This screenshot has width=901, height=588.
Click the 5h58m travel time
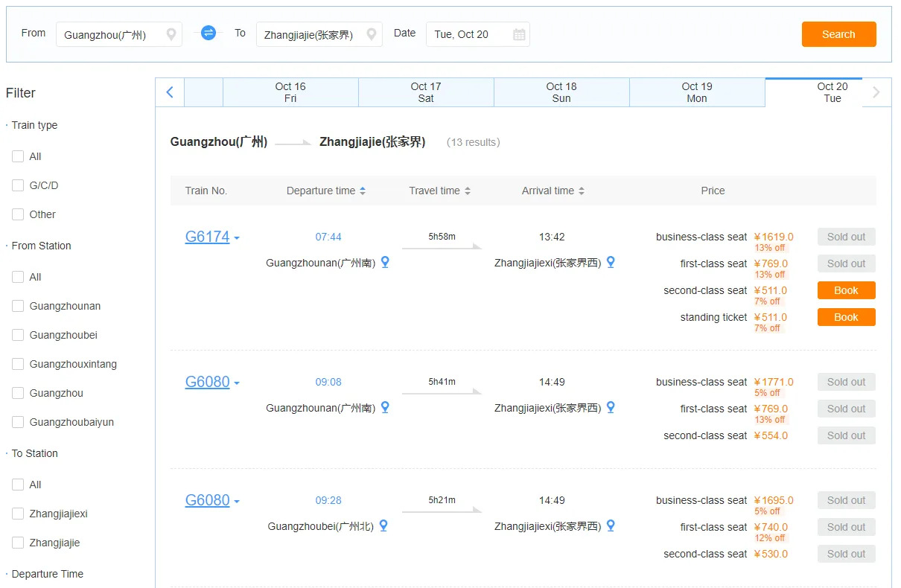point(442,237)
